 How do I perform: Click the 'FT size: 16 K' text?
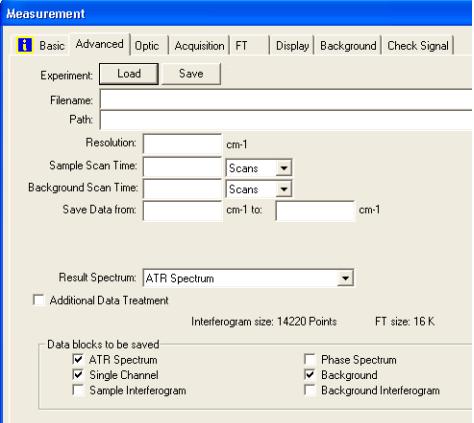(x=405, y=322)
